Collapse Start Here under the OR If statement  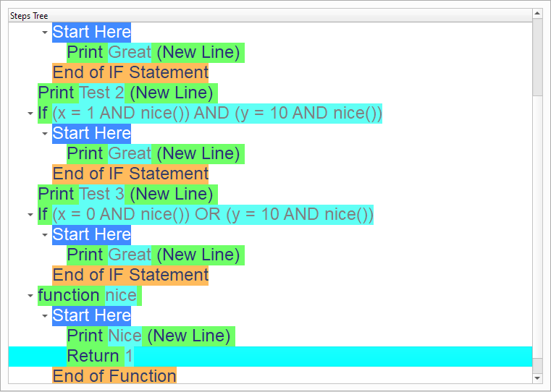(x=44, y=235)
